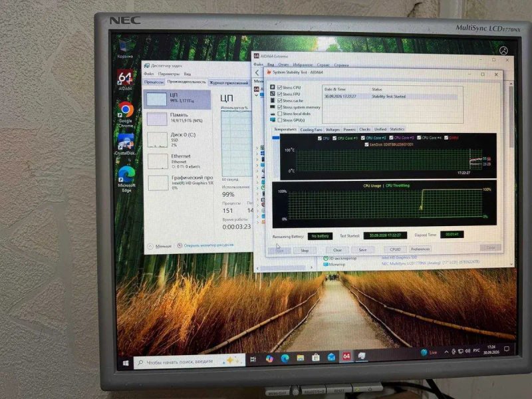This screenshot has width=532, height=399.
Task: Open the Clocks tab
Action: [364, 129]
